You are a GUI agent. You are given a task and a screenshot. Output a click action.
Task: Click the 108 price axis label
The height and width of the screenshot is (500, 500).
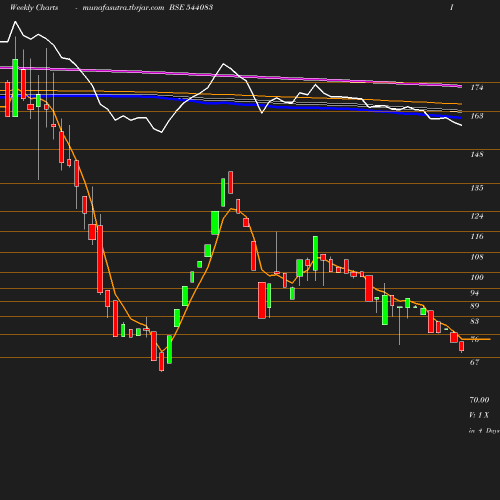(x=477, y=257)
